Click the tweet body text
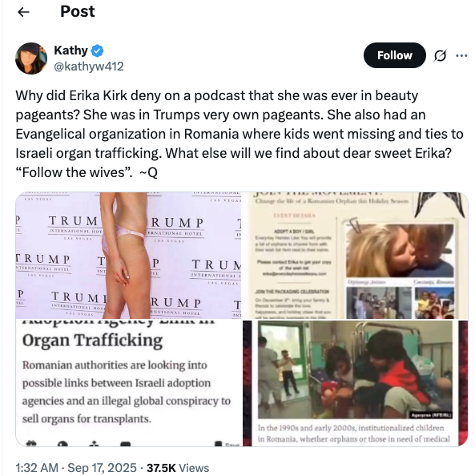475x476 pixels. [x=240, y=134]
